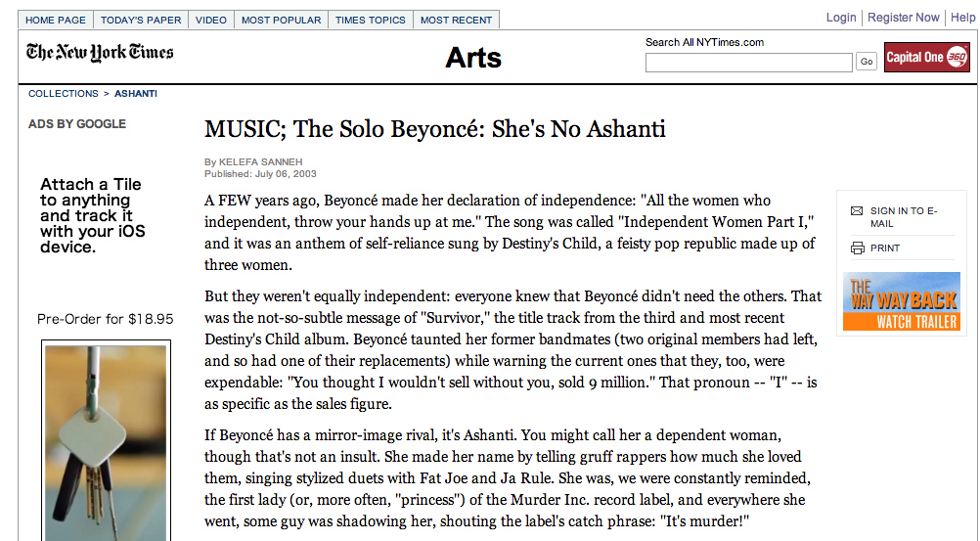Open the Most Popular tab
The width and height of the screenshot is (980, 541).
tap(282, 20)
